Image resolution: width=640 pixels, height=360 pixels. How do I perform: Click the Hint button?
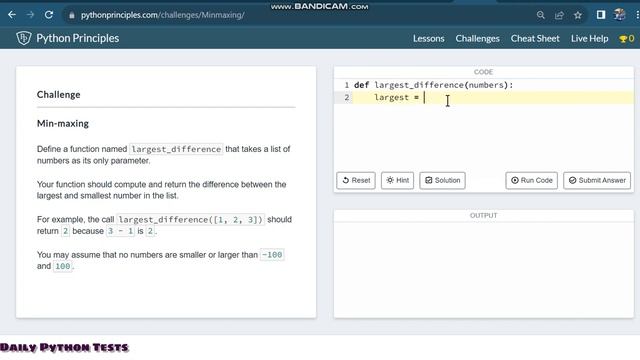[398, 180]
